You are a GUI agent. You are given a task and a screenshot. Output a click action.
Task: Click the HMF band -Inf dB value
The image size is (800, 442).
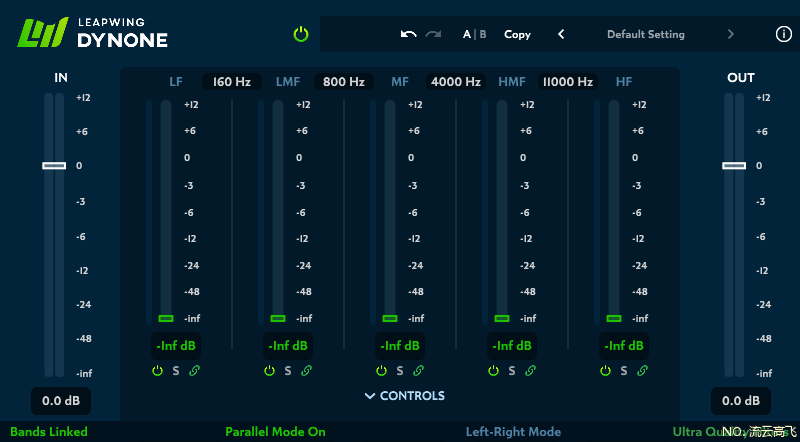512,346
